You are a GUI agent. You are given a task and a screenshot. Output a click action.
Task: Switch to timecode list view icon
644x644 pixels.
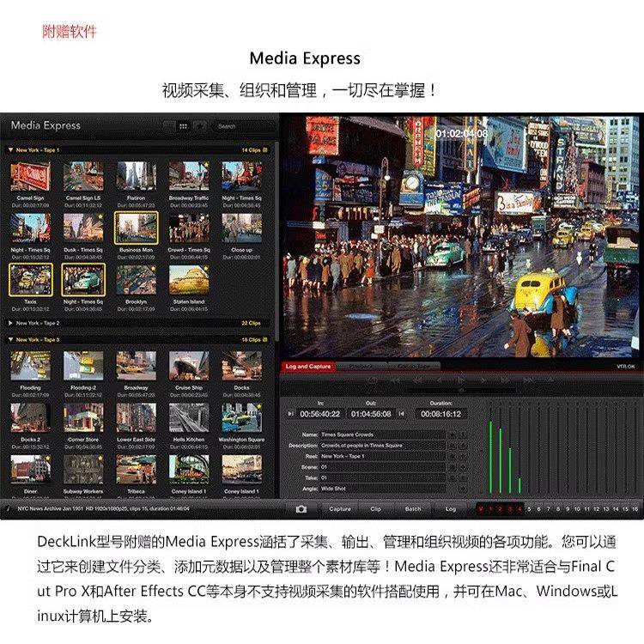[x=169, y=126]
